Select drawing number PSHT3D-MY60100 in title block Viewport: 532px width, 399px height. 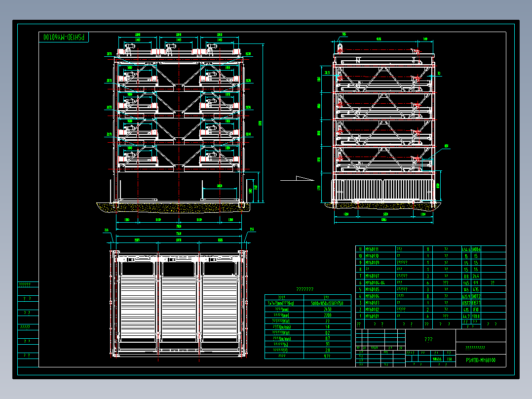pos(481,360)
